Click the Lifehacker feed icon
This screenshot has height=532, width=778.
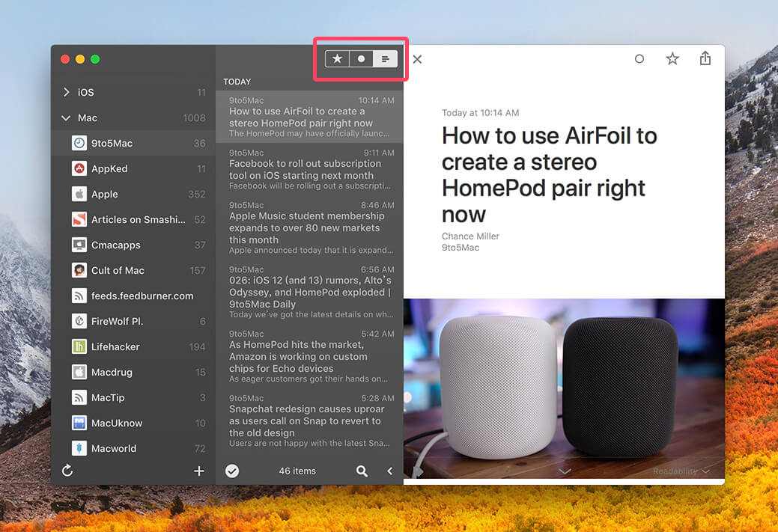tap(79, 346)
